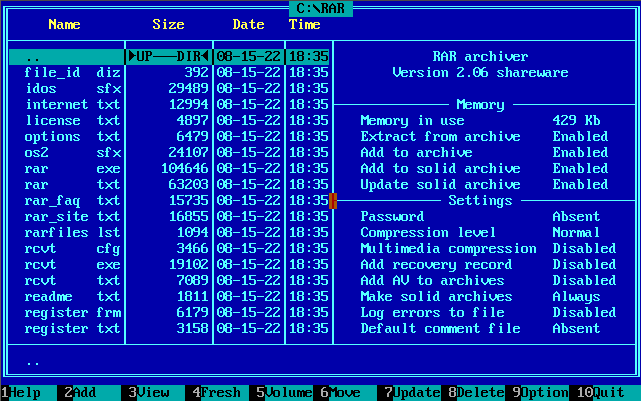Click the 8 Delete function key
641x401 pixels.
(472, 393)
